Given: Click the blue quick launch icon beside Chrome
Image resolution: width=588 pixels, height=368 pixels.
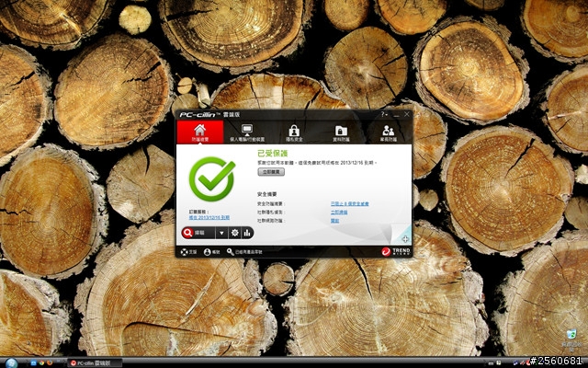Looking at the screenshot, I should pos(33,362).
